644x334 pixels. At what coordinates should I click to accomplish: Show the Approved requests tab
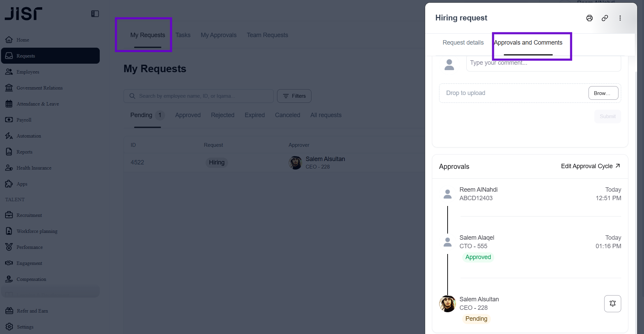[x=188, y=115]
